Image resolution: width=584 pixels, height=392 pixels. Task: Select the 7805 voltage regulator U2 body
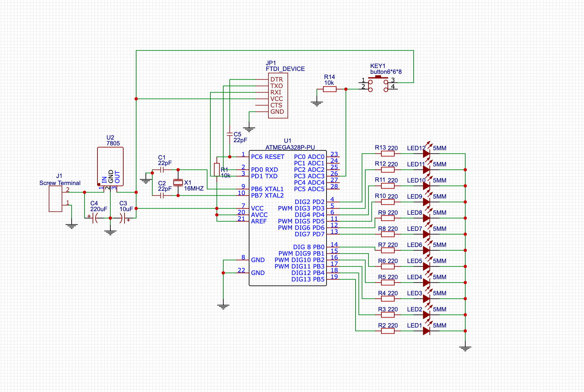tap(110, 166)
